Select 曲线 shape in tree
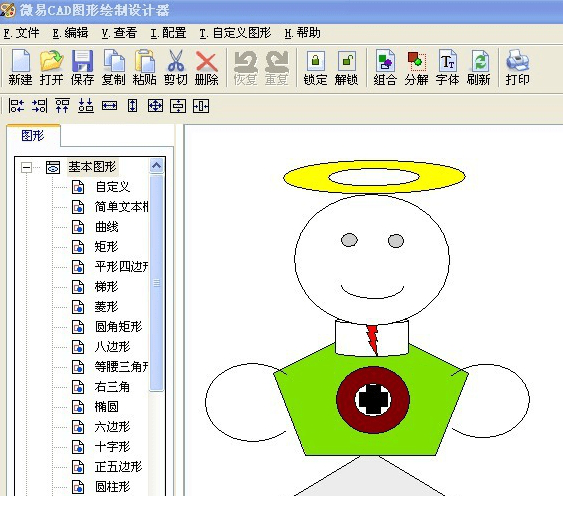Screen dimensions: 563x515 [106, 227]
